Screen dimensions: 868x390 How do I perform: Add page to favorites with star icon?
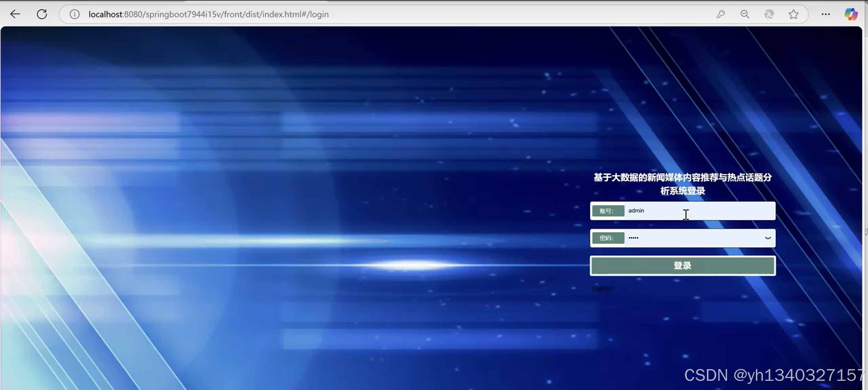(x=793, y=14)
